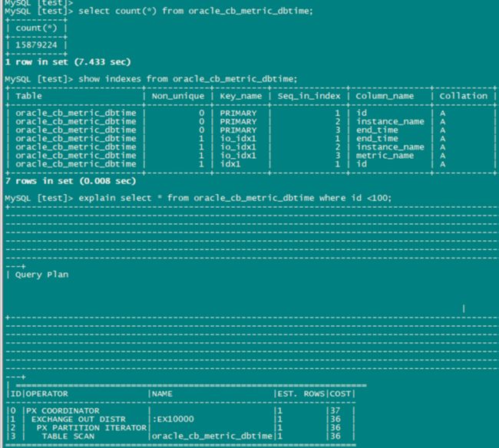The height and width of the screenshot is (448, 499).
Task: Click the "1 row in set (7.433 sec)" line
Action: (68, 61)
